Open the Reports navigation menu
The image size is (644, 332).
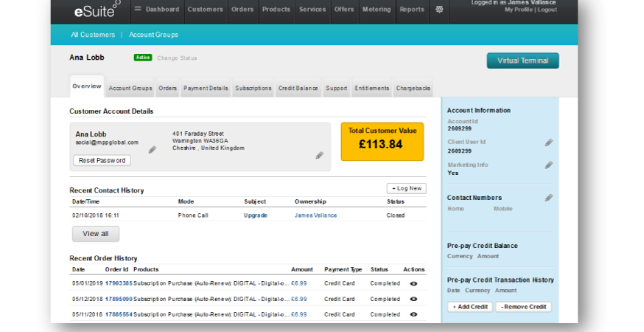[x=411, y=10]
